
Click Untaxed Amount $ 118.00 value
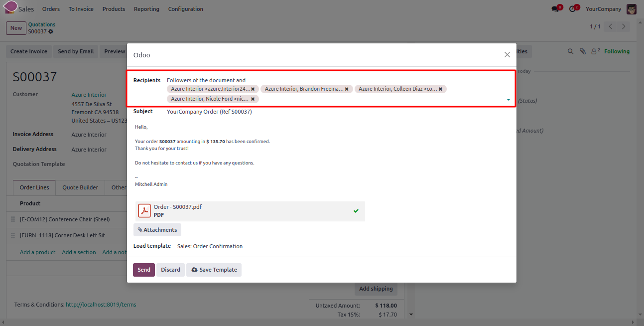click(386, 306)
